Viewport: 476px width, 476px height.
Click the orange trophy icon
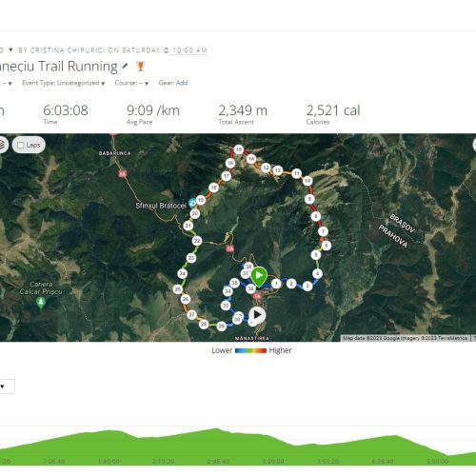[x=140, y=66]
